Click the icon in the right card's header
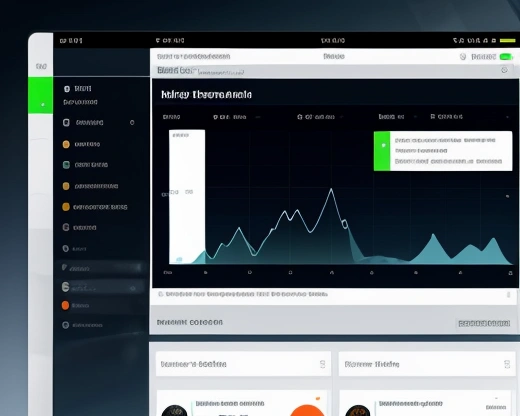The image size is (520, 416). click(507, 364)
